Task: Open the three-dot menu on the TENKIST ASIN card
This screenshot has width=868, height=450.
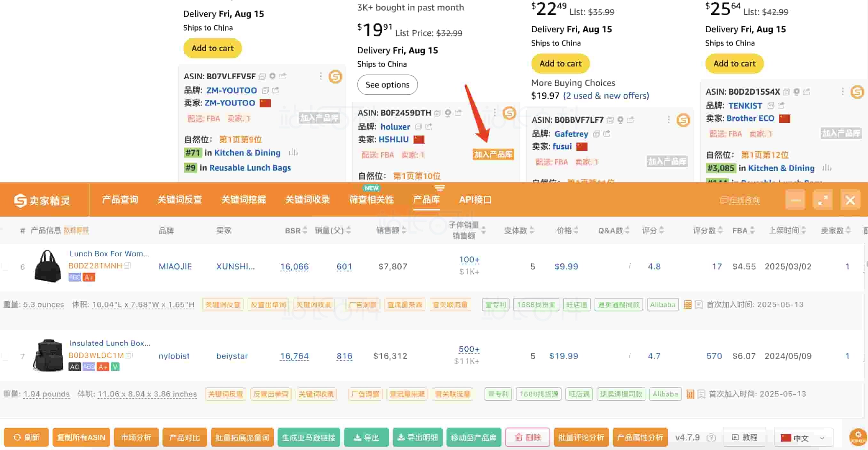Action: (842, 91)
